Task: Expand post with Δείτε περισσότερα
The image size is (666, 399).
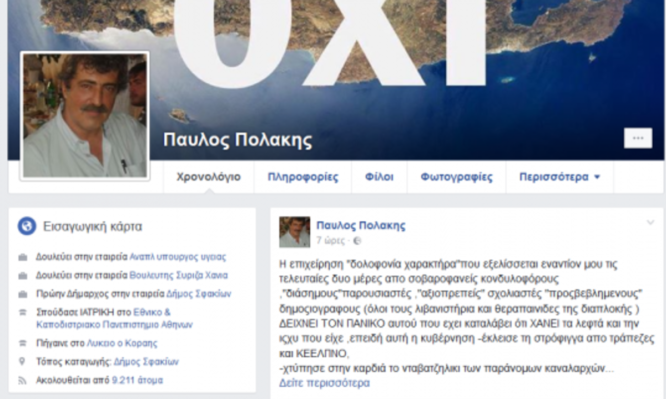Action: (324, 383)
